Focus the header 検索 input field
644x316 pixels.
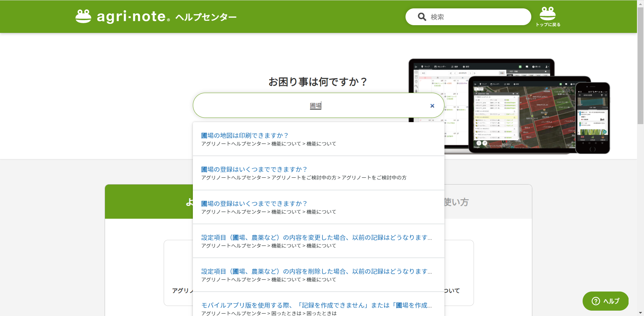468,17
